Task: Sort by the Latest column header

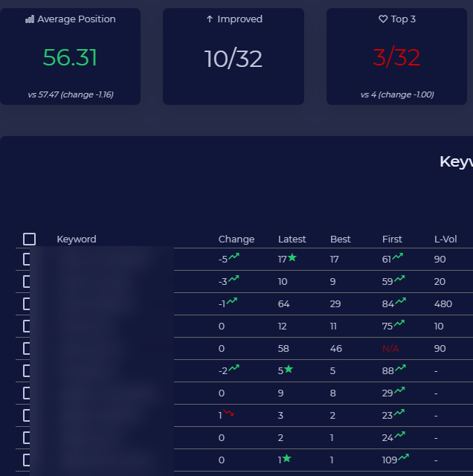Action: (x=292, y=239)
